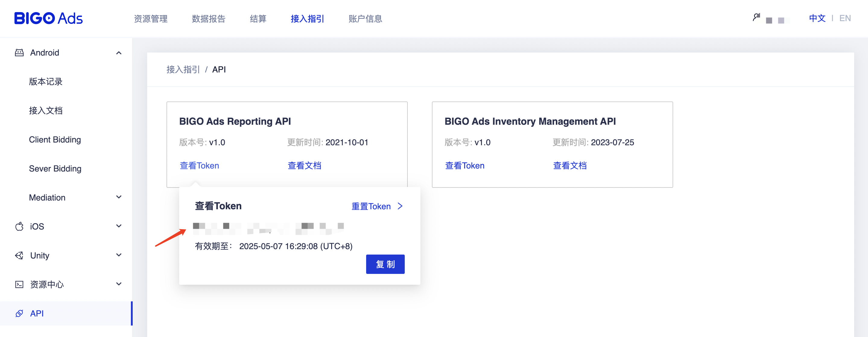
Task: Click the 复制 copy button
Action: 385,264
